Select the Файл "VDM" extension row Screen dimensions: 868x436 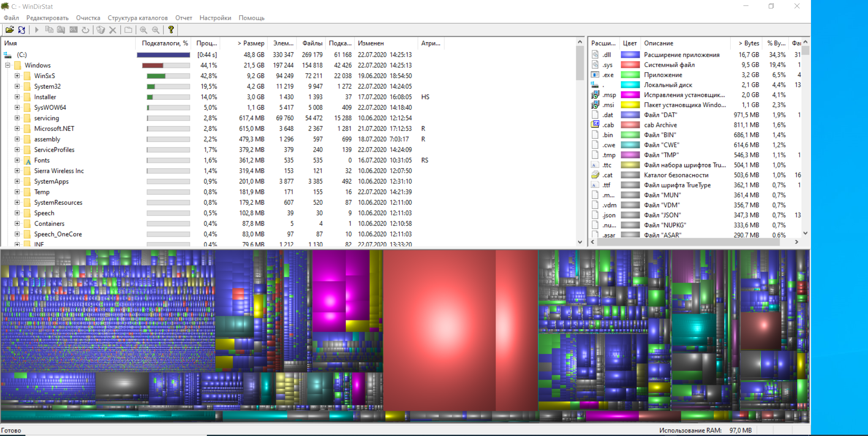695,205
